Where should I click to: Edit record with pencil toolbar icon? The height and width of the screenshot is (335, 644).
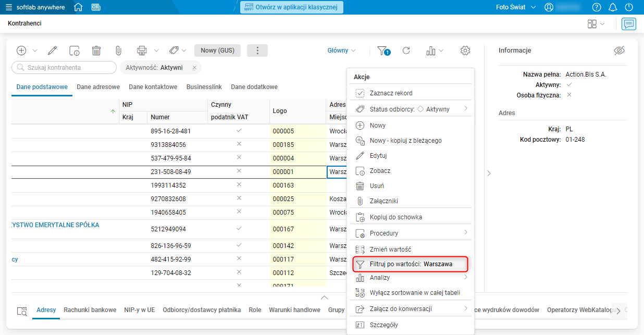(x=52, y=51)
